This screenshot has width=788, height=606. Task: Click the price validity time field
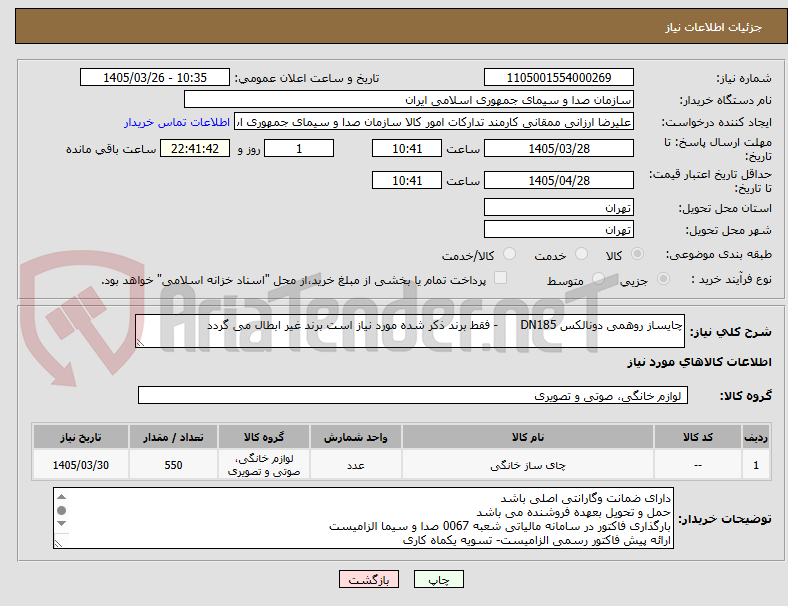407,180
